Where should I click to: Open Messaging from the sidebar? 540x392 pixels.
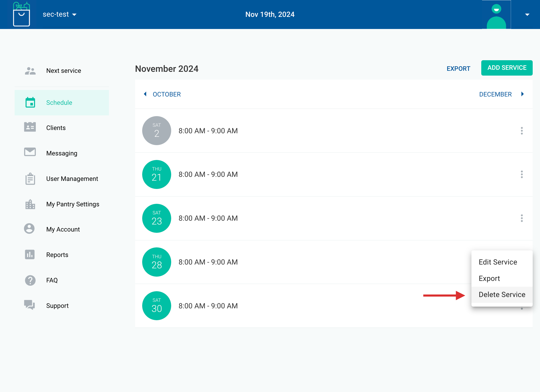[x=62, y=153]
